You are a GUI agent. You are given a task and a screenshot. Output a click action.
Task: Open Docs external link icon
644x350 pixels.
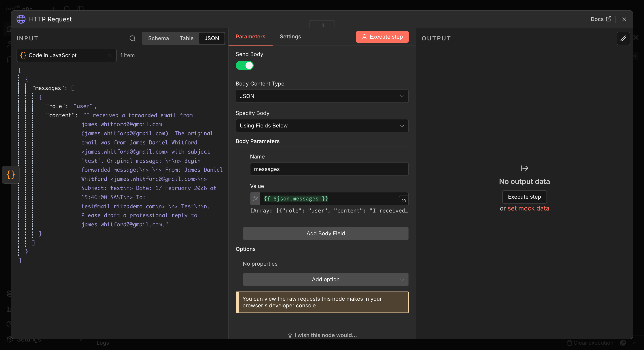pos(608,19)
